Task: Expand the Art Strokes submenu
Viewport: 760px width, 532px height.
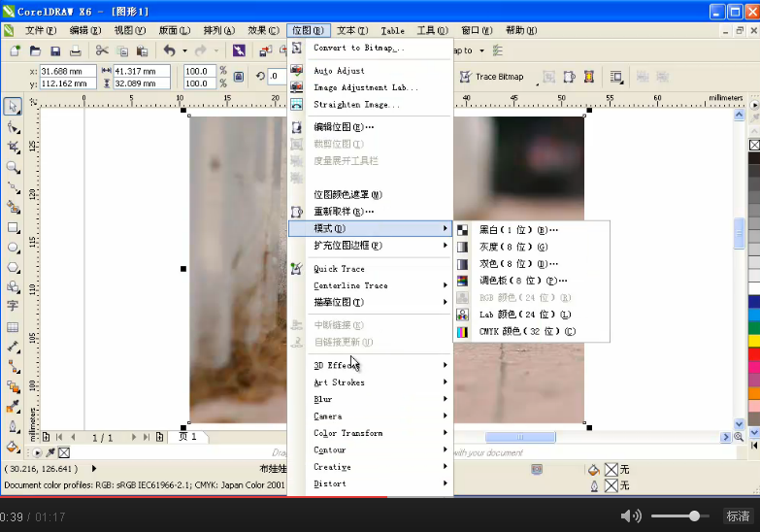Action: pyautogui.click(x=371, y=382)
